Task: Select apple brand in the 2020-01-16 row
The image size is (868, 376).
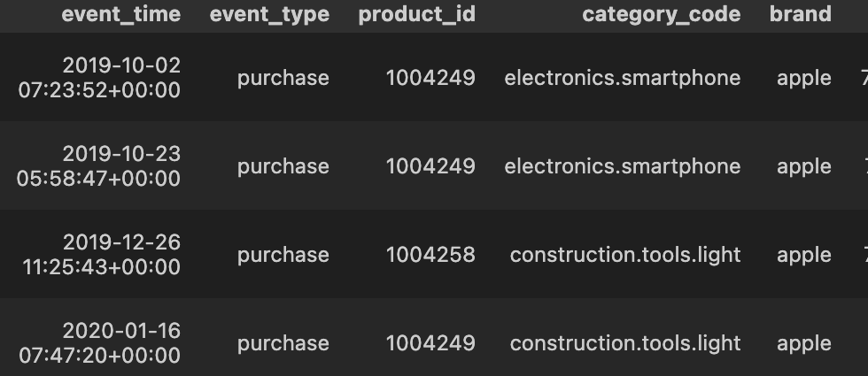Action: point(804,344)
